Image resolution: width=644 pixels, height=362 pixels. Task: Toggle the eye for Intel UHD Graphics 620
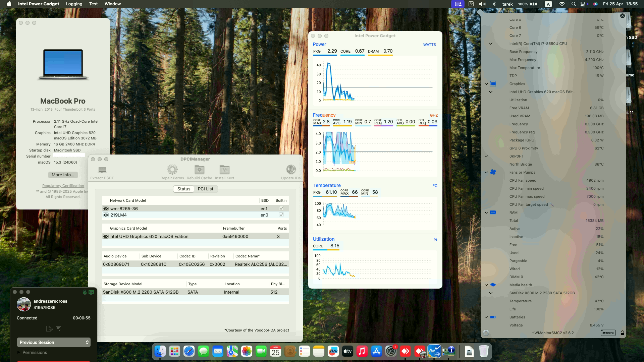point(106,236)
